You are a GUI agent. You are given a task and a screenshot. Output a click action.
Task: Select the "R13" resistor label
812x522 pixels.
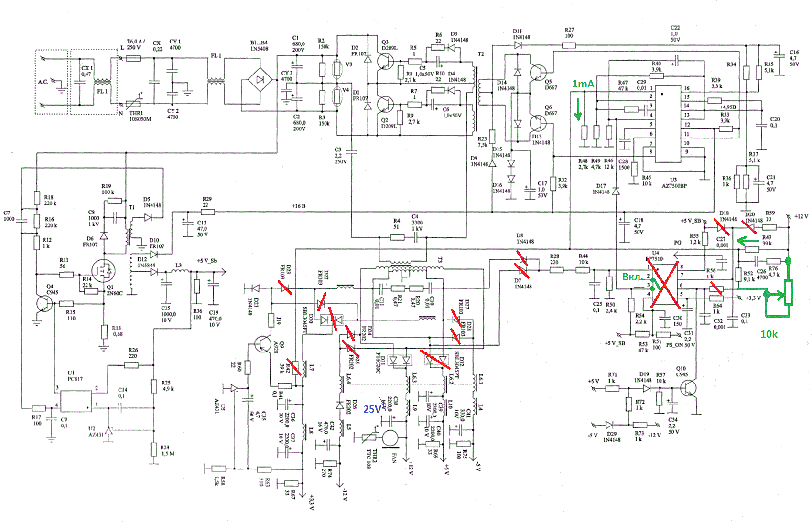pyautogui.click(x=116, y=328)
